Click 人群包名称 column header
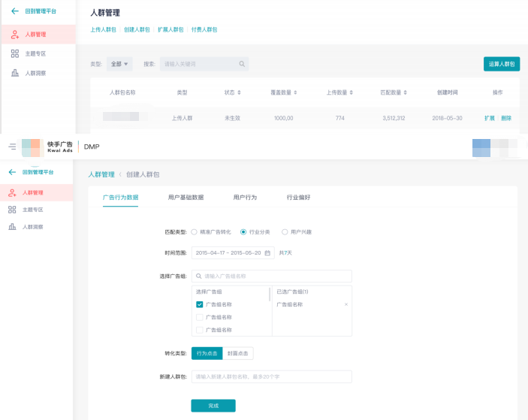 tap(122, 92)
